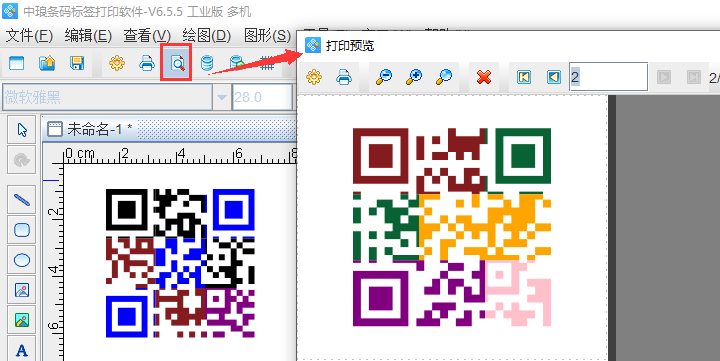Open the database settings cylinder icon
Screen dimensions: 720x361
tap(207, 63)
